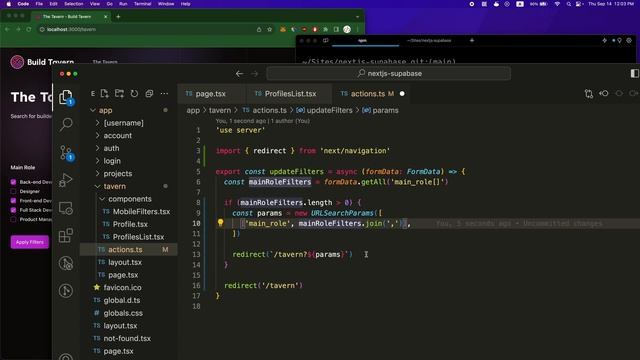640x360 pixels.
Task: Click the Apply Filters button
Action: pyautogui.click(x=30, y=242)
